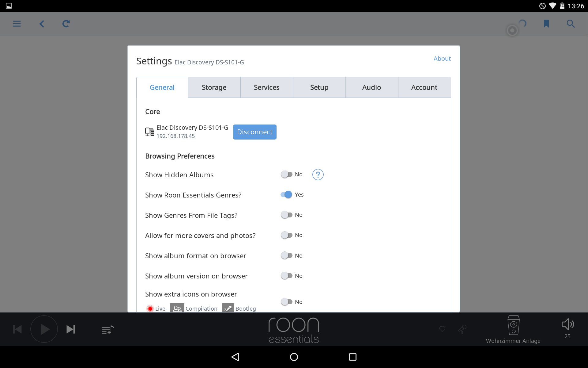This screenshot has width=588, height=368.
Task: Click the refresh icon in toolbar
Action: (66, 24)
